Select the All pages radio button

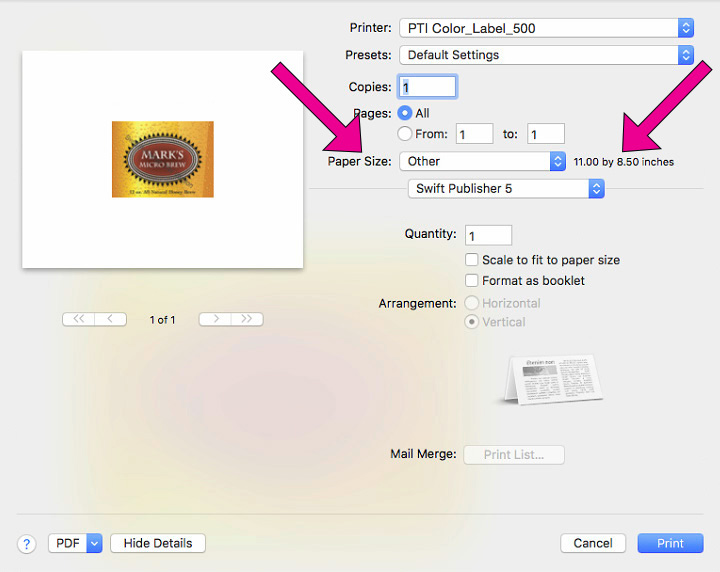(405, 113)
